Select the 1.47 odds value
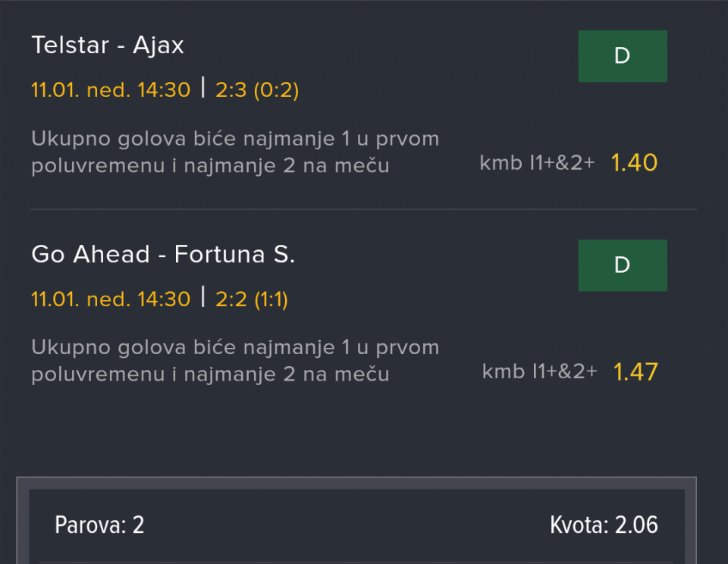Screen dimensions: 728x564 point(635,371)
